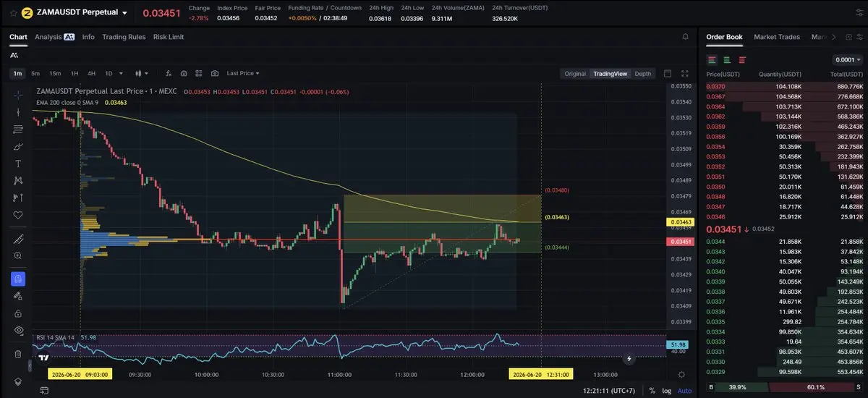Open the ZAMAUSDT Perpetual pair selector
Image resolution: width=868 pixels, height=398 pixels.
82,12
